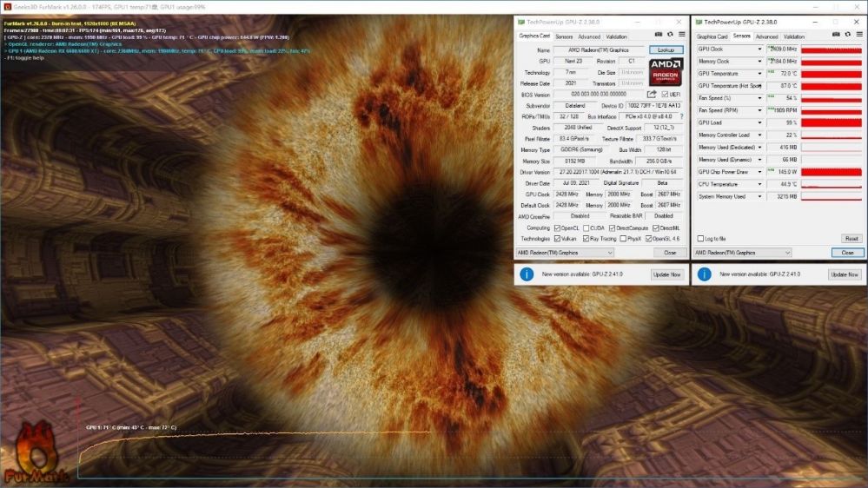
Task: Click the FurMark flame logo
Action: tap(35, 452)
